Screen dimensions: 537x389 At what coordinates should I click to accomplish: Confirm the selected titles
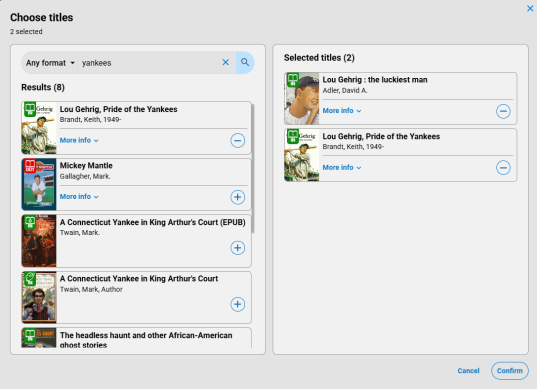tap(510, 371)
